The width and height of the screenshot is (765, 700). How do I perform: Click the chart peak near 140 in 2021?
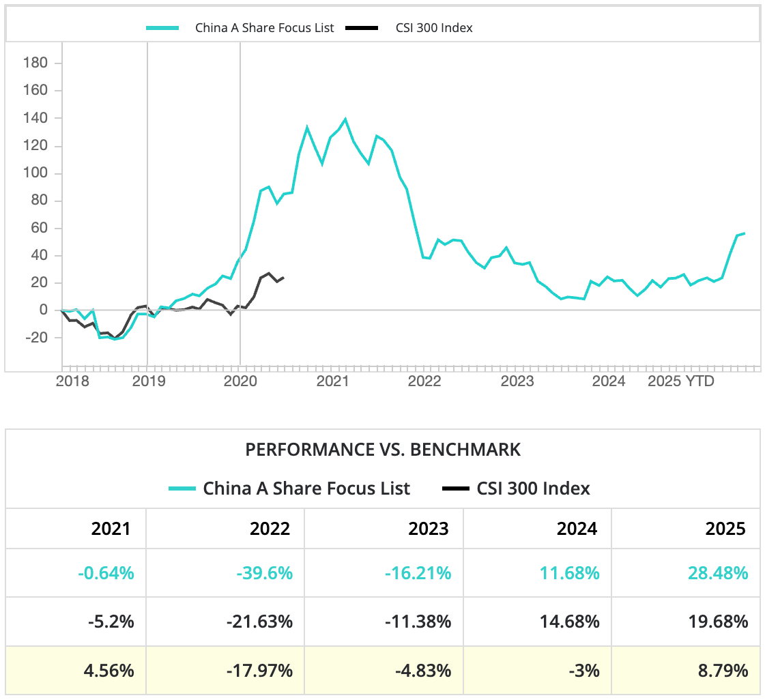pyautogui.click(x=347, y=118)
